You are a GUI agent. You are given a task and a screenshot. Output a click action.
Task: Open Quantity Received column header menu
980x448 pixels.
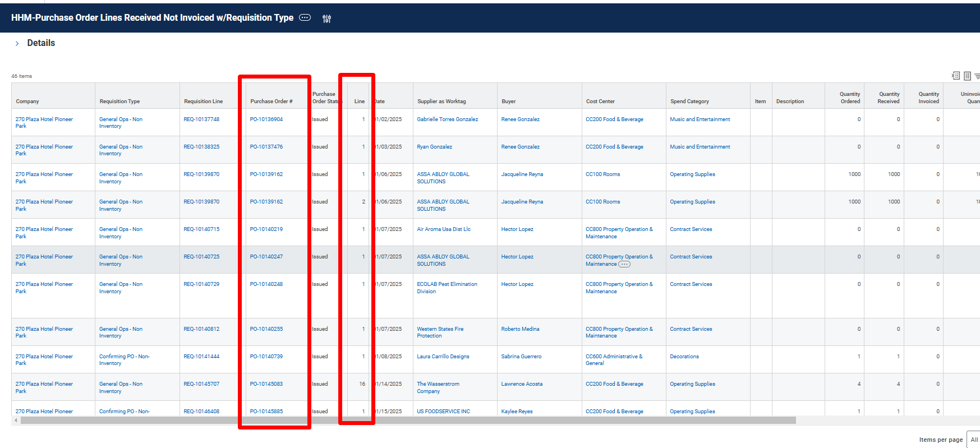(889, 98)
